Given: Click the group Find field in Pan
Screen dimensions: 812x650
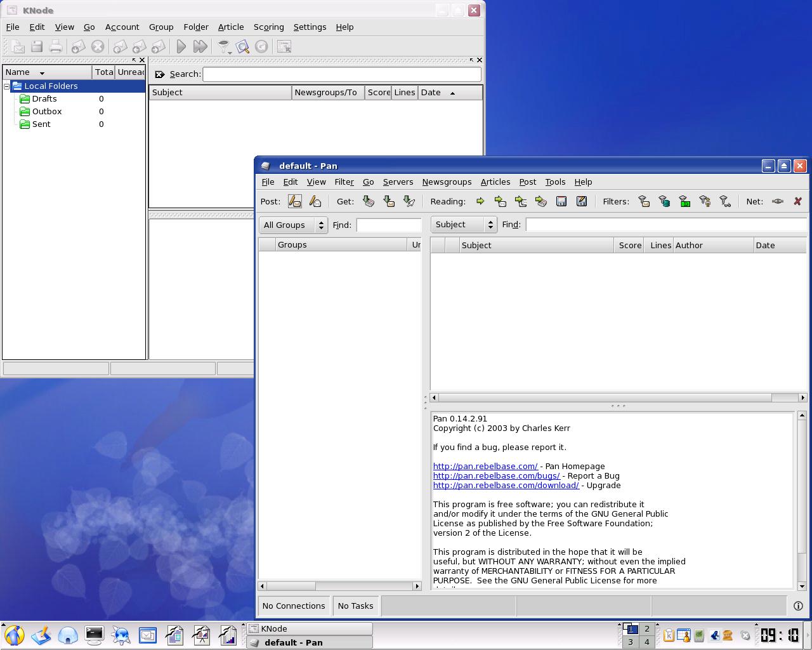Looking at the screenshot, I should (x=389, y=225).
